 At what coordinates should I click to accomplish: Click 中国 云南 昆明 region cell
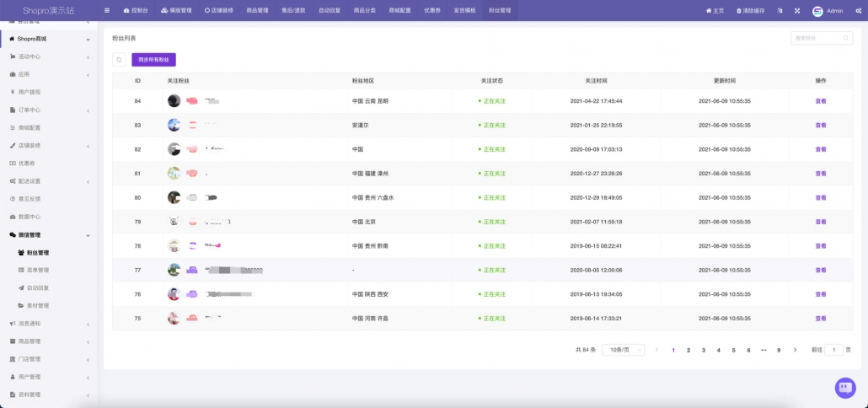coord(370,101)
